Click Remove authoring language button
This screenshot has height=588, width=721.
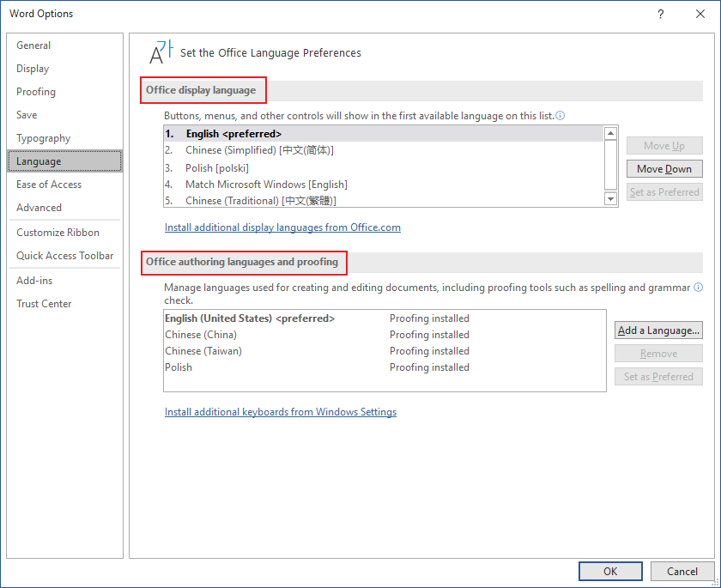pyautogui.click(x=658, y=354)
